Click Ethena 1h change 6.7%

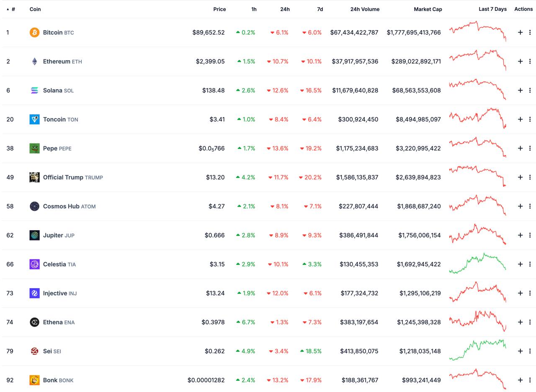pyautogui.click(x=246, y=322)
